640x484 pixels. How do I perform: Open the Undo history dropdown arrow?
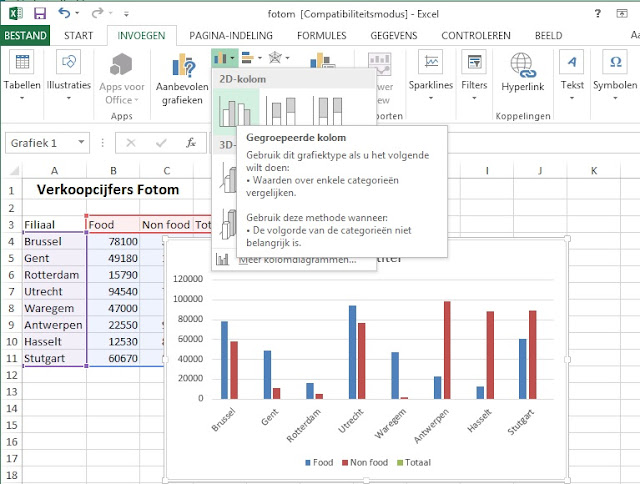click(x=77, y=13)
